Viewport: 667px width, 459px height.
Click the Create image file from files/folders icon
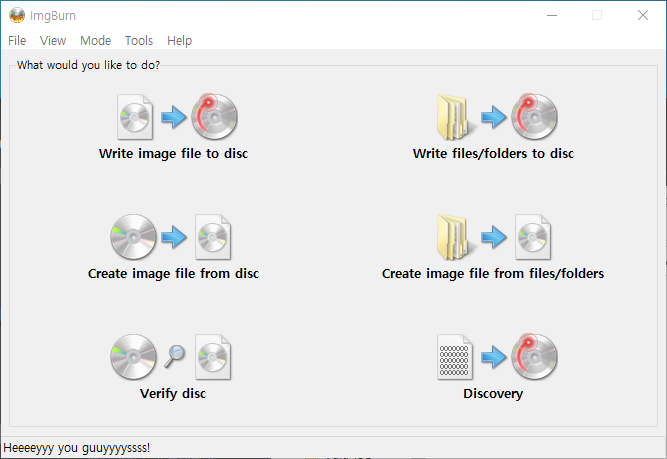(x=494, y=237)
